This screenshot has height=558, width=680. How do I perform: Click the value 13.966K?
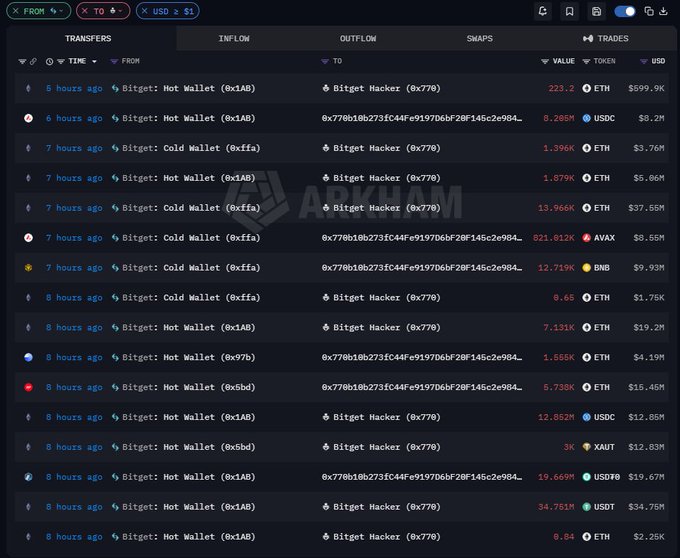point(556,208)
